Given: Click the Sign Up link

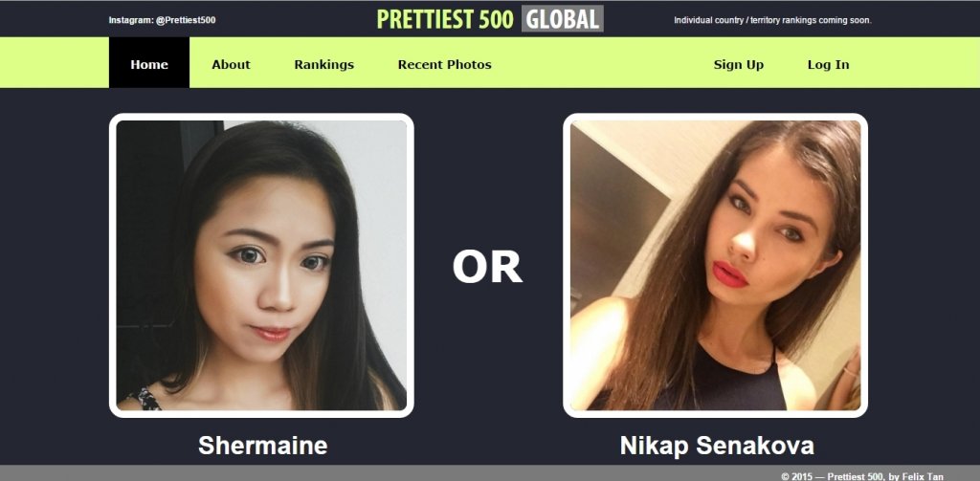Looking at the screenshot, I should tap(738, 65).
